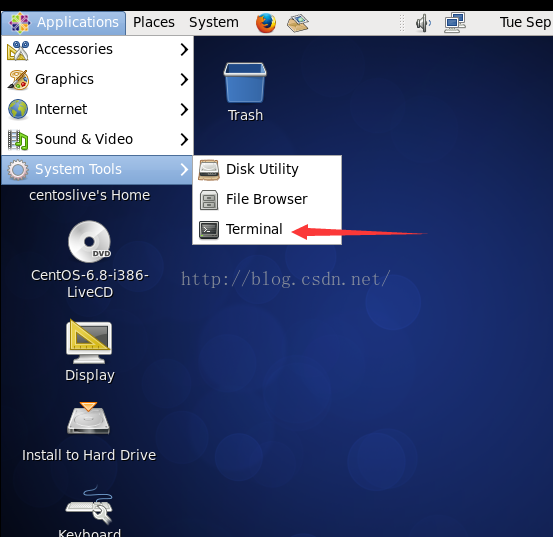Open the Graphics submenu

[97, 79]
